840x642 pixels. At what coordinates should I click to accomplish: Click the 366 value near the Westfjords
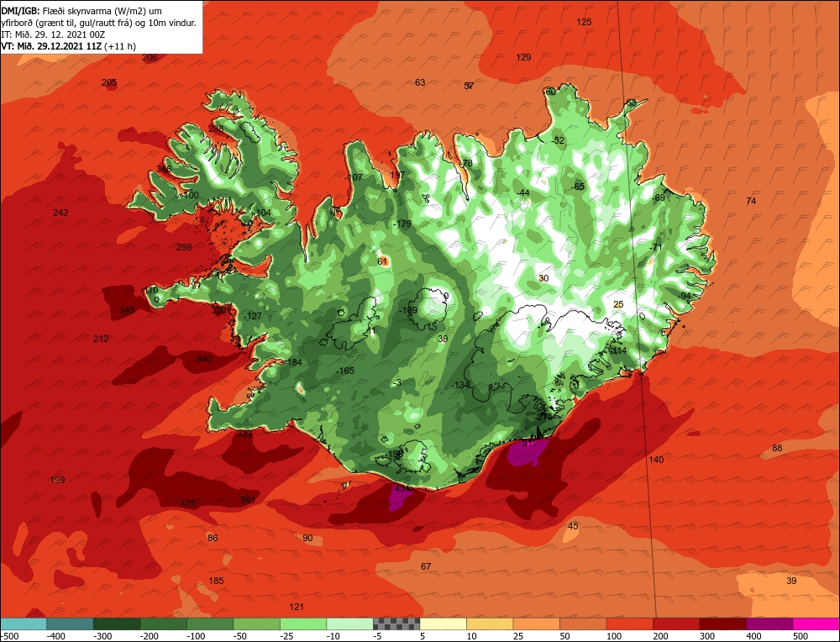pos(164,170)
